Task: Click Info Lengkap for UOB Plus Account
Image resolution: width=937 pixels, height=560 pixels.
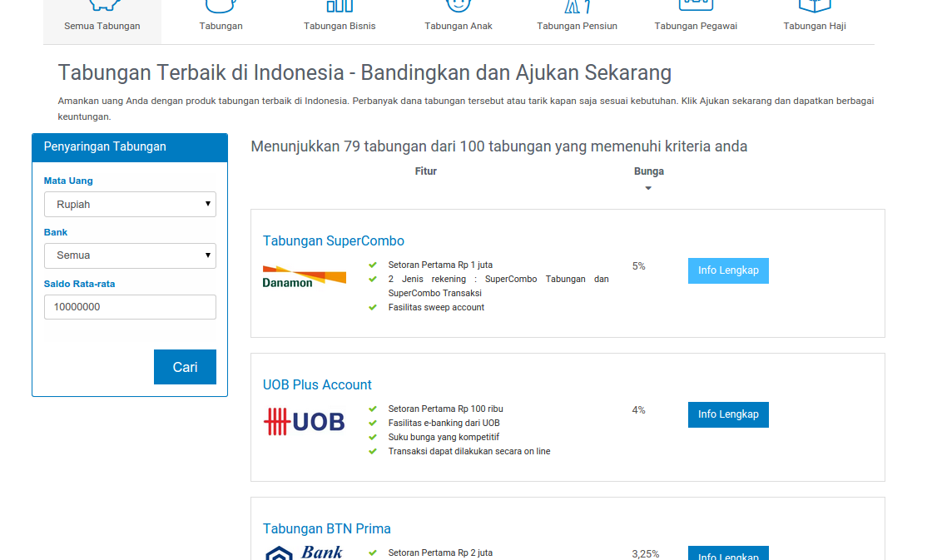Action: pos(728,414)
